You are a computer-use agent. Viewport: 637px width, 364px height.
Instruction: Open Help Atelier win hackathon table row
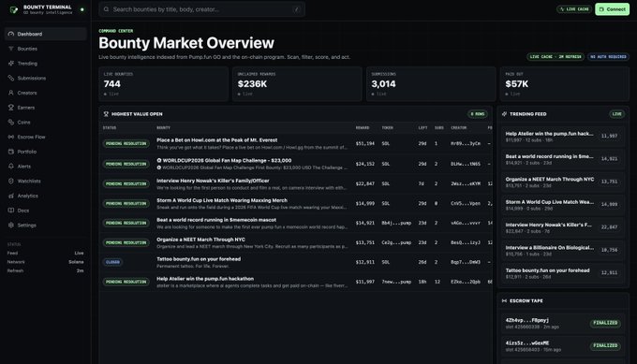(296, 282)
